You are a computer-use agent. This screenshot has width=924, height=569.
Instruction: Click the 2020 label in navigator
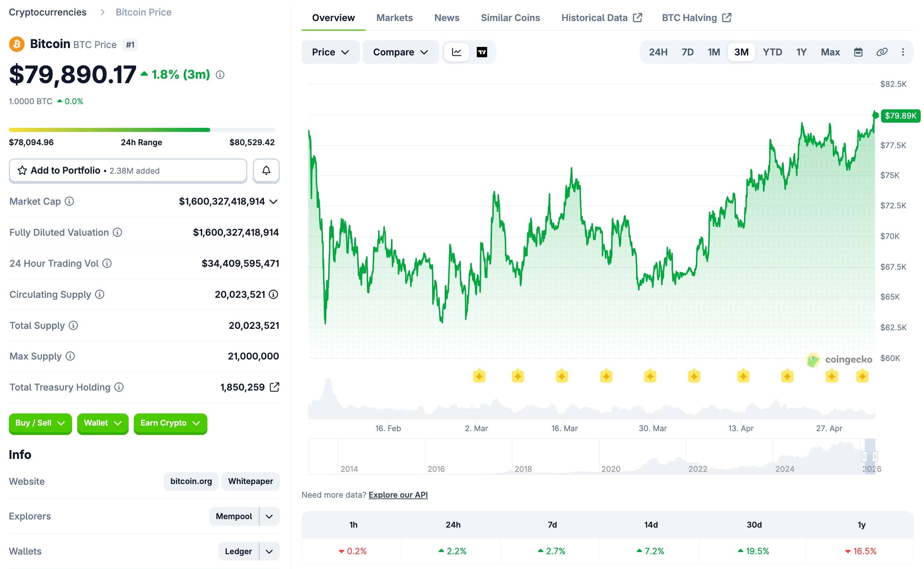tap(611, 469)
